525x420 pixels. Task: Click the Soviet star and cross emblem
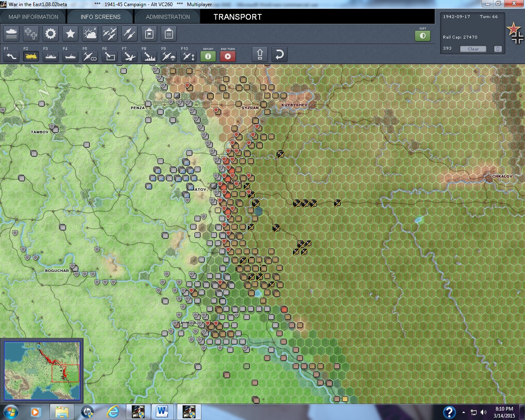[x=515, y=33]
